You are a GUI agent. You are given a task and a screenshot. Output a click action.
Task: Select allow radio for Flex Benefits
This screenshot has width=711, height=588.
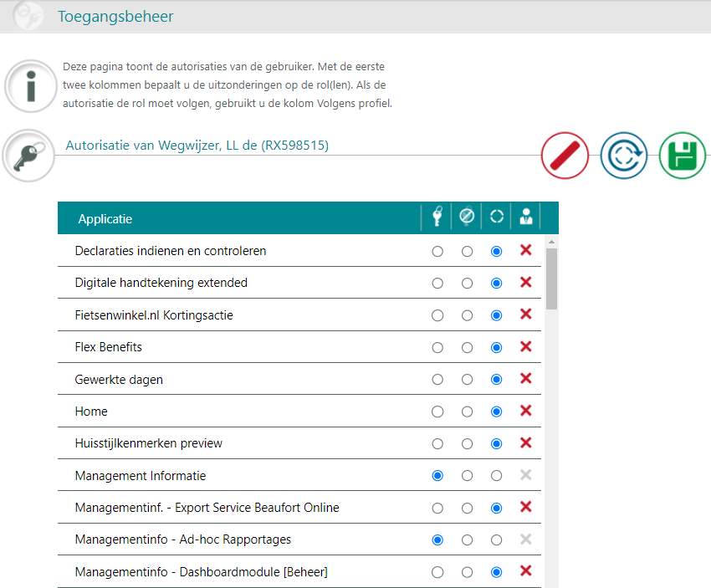(x=437, y=348)
